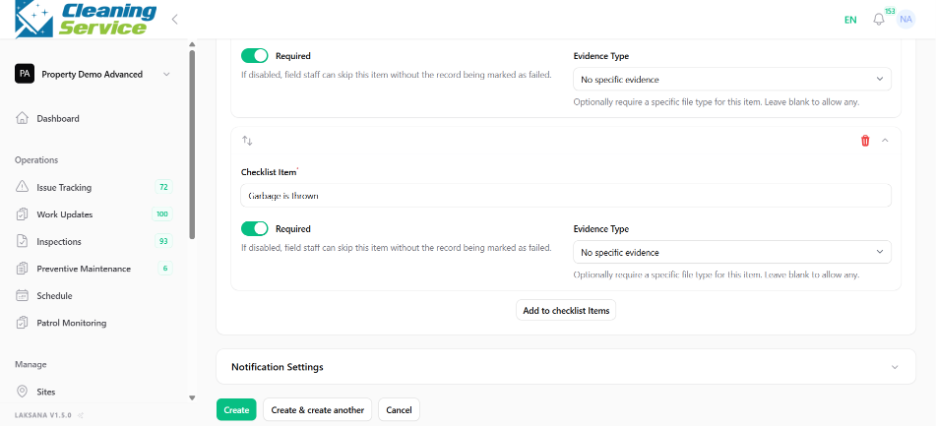Click the notification bell icon
Viewport: 936px width, 426px height.
[x=878, y=20]
